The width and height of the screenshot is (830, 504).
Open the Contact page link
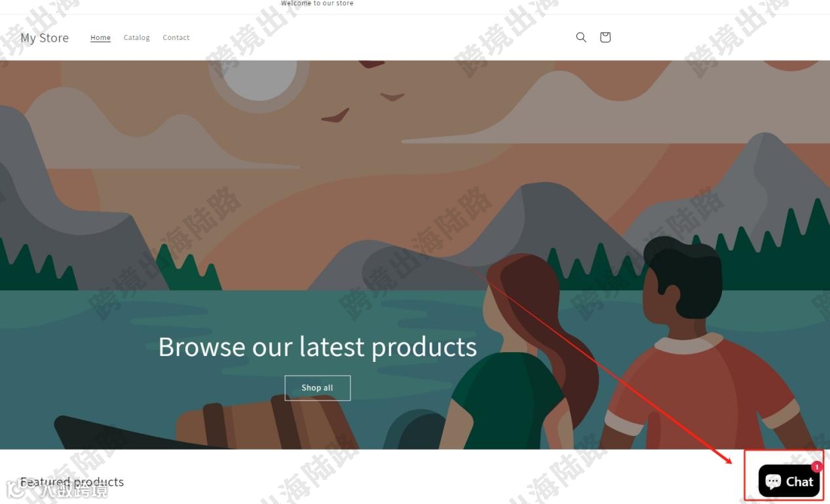click(x=176, y=37)
